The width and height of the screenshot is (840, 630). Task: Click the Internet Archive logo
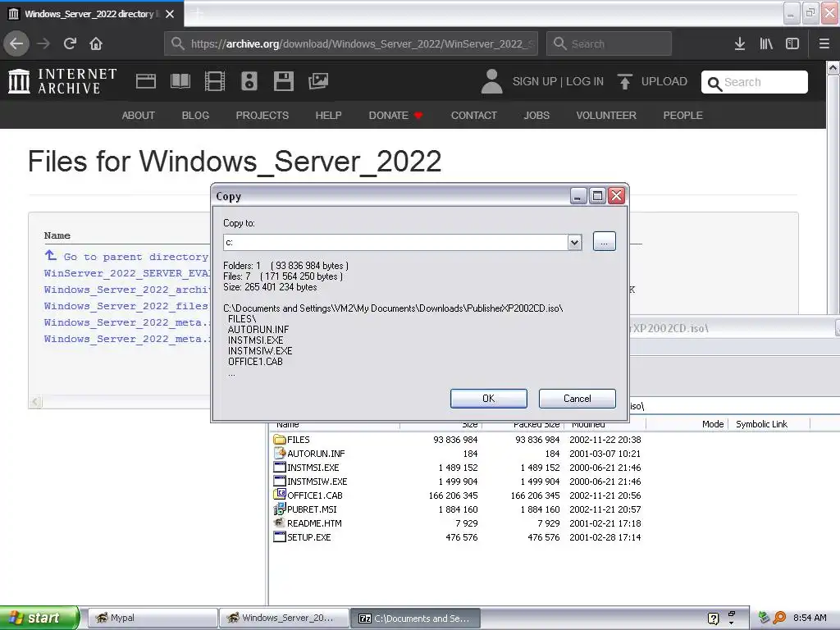point(62,81)
